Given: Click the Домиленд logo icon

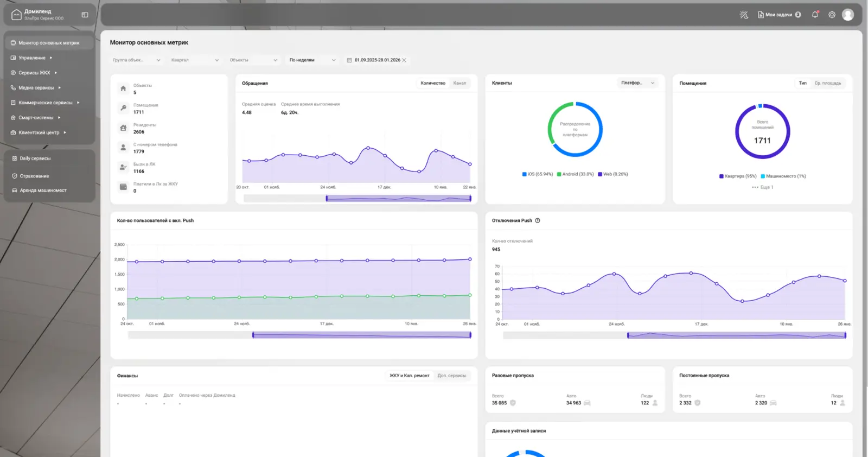Looking at the screenshot, I should coord(16,15).
